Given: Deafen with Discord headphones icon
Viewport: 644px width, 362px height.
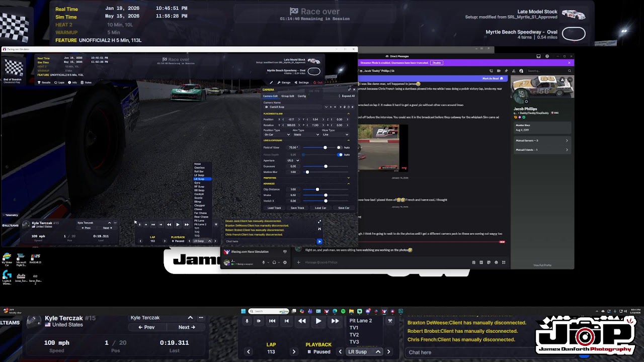Looking at the screenshot, I should click(x=274, y=262).
